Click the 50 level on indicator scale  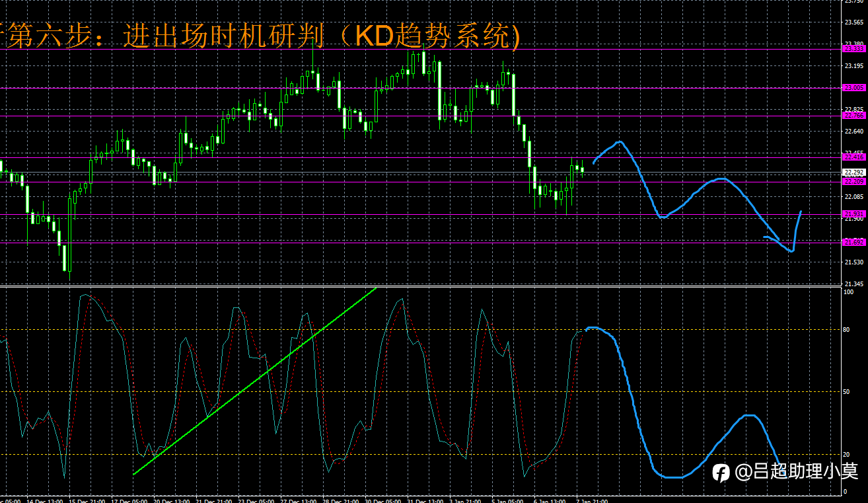point(846,392)
